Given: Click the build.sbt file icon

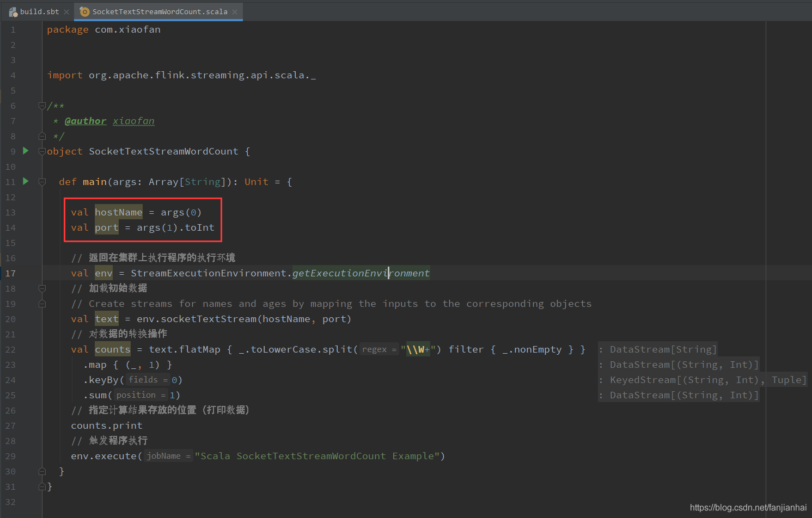Looking at the screenshot, I should (x=13, y=11).
